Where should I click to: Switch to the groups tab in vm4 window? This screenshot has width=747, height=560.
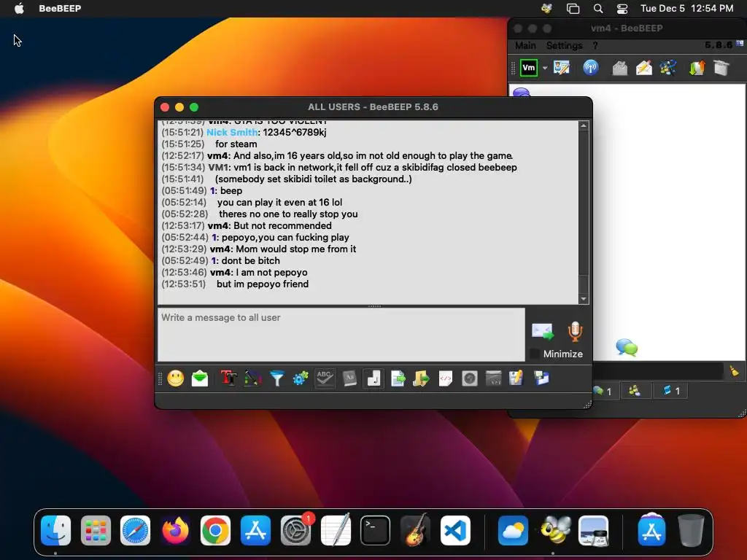(x=635, y=392)
